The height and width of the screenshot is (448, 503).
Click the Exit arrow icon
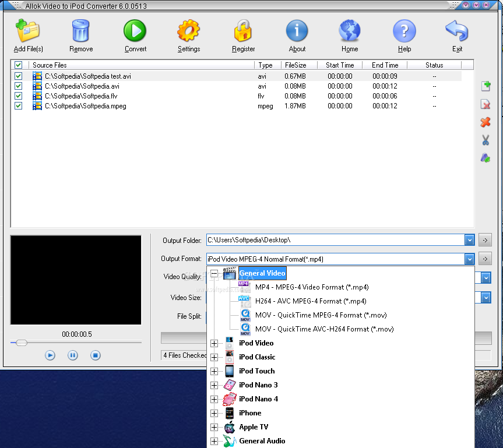[457, 31]
